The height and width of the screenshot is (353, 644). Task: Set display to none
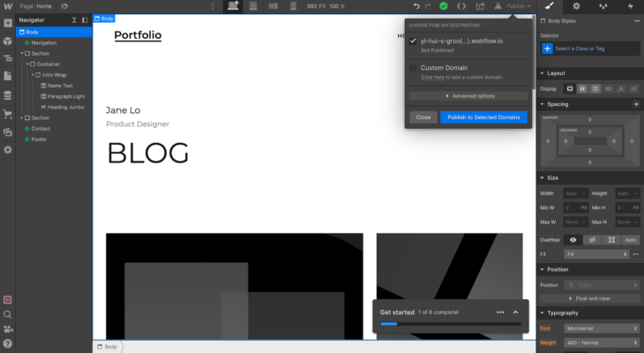pyautogui.click(x=633, y=89)
